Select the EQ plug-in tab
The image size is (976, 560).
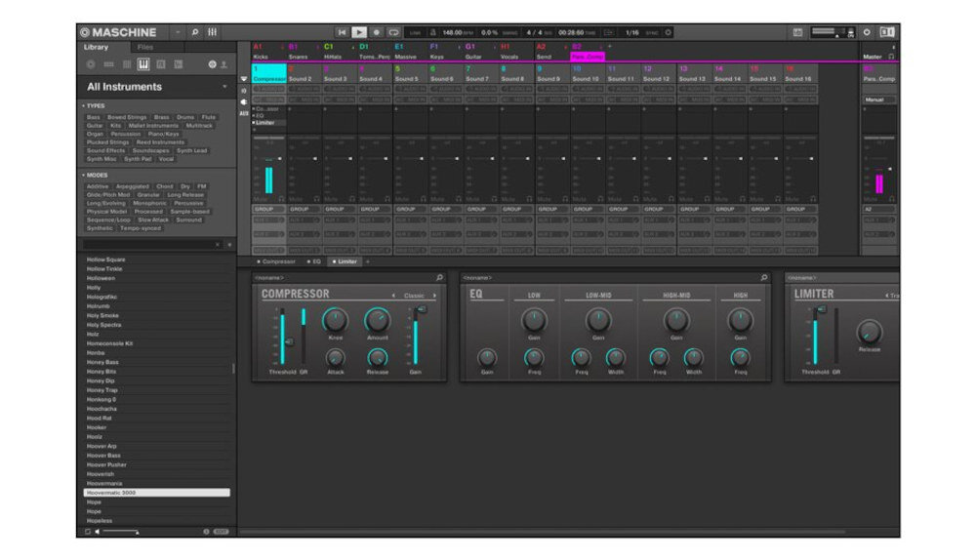click(x=314, y=262)
